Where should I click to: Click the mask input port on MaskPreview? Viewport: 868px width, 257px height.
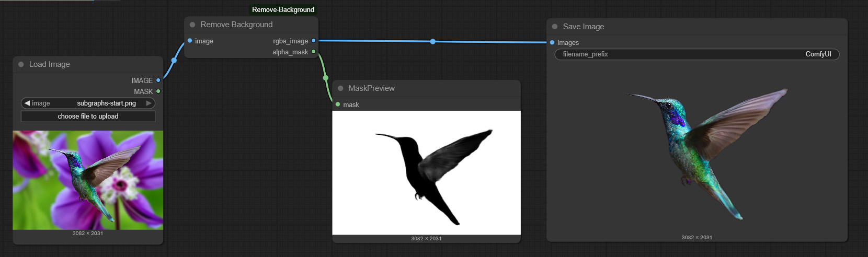click(338, 104)
